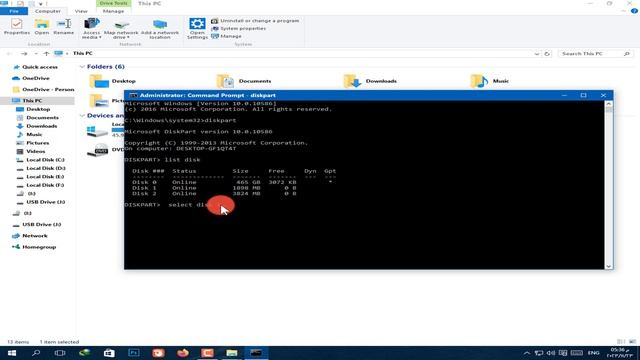Image resolution: width=640 pixels, height=360 pixels.
Task: Open the Manage ribbon tab
Action: [113, 11]
